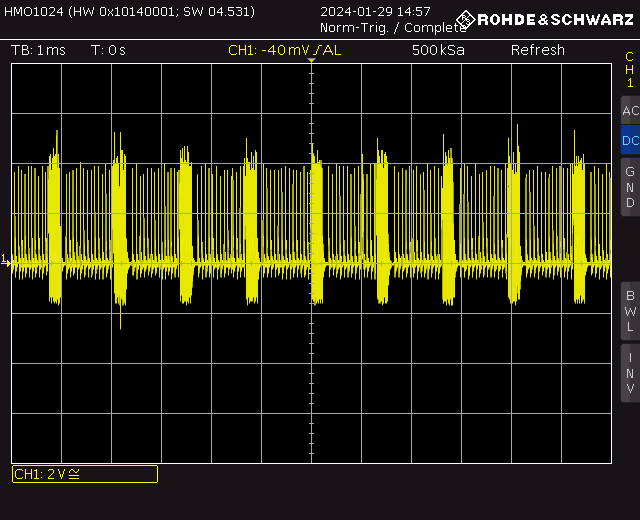Click the TB: 1ms timebase readout
This screenshot has height=520, width=640.
[x=38, y=50]
